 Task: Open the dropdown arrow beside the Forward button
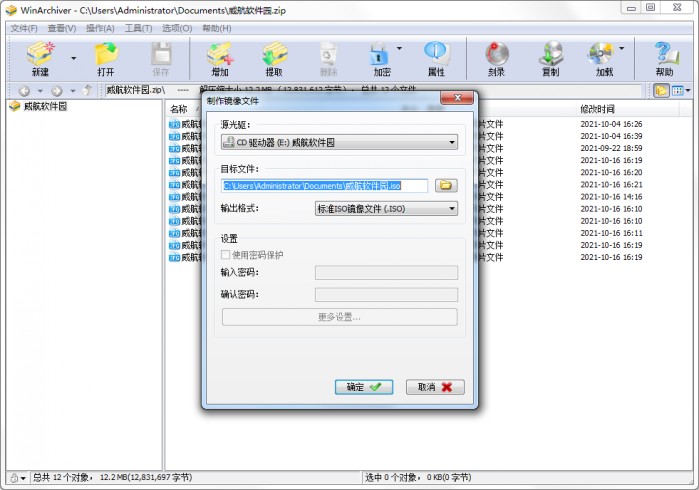pos(73,91)
